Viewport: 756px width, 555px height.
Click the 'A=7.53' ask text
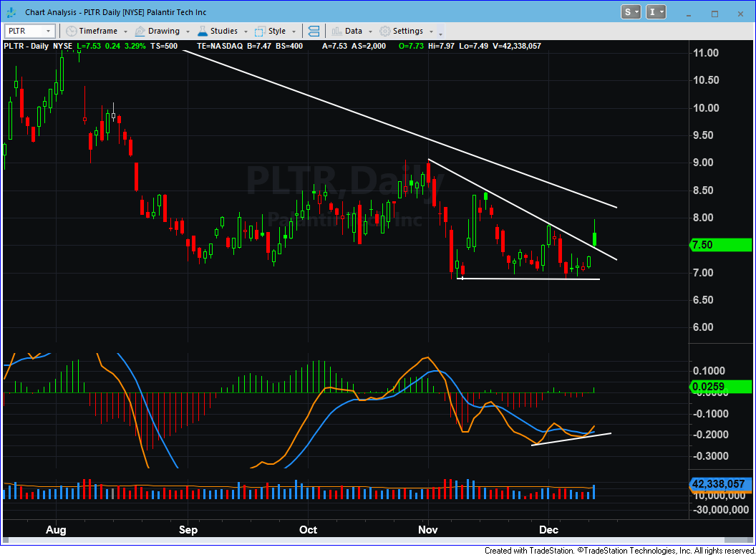point(334,47)
